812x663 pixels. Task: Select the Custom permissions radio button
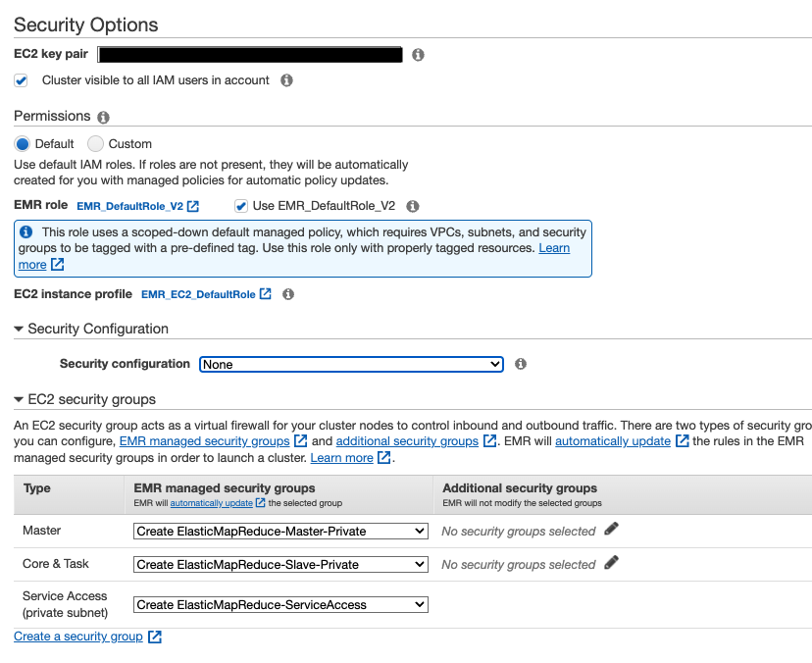[96, 144]
